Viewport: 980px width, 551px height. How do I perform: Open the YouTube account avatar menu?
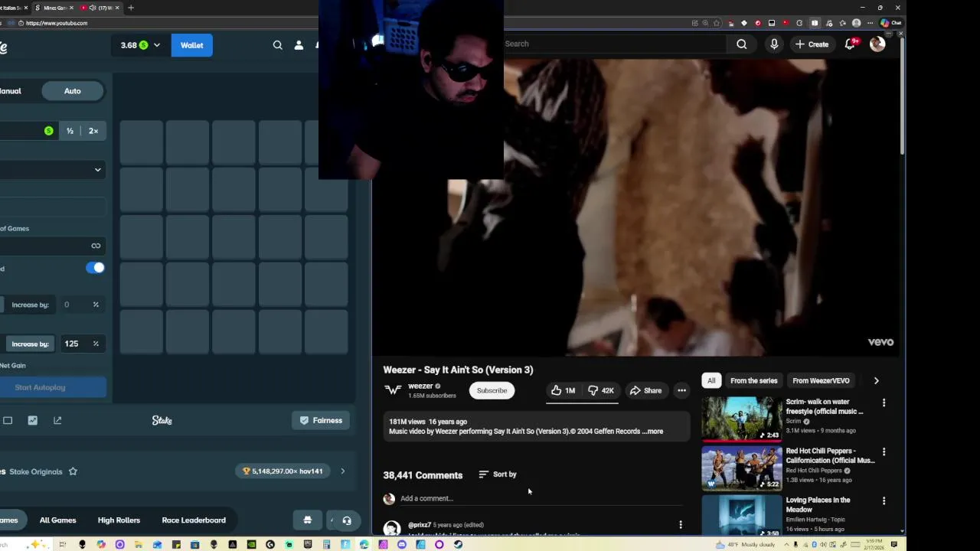point(877,44)
